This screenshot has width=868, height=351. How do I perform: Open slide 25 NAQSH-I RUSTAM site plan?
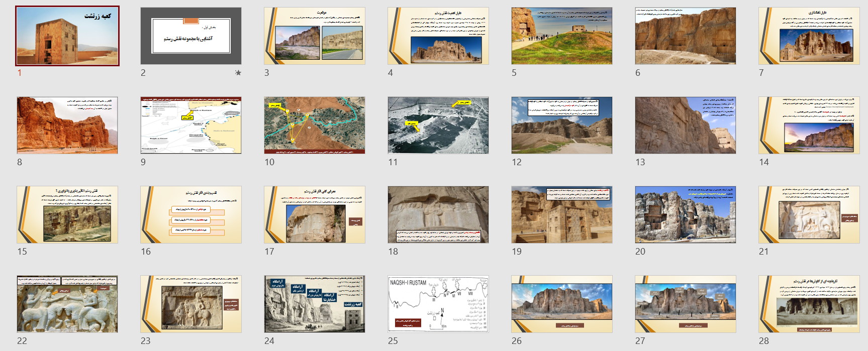point(438,304)
